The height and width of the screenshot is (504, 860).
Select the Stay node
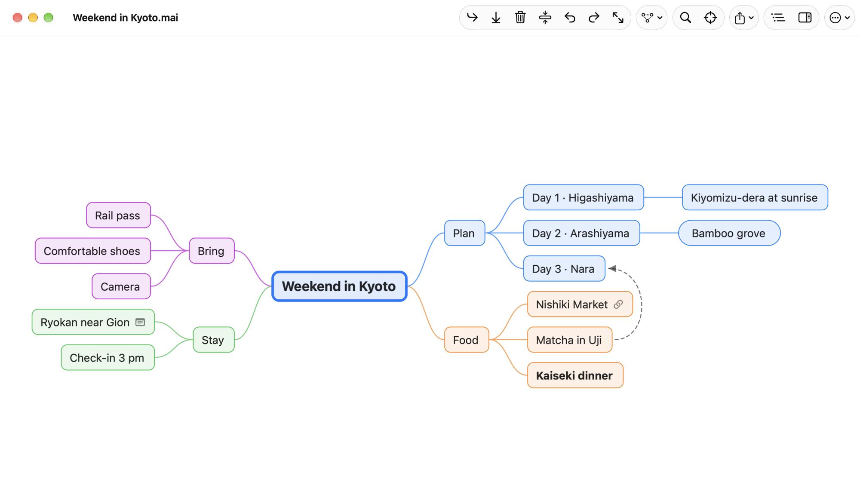(x=214, y=340)
